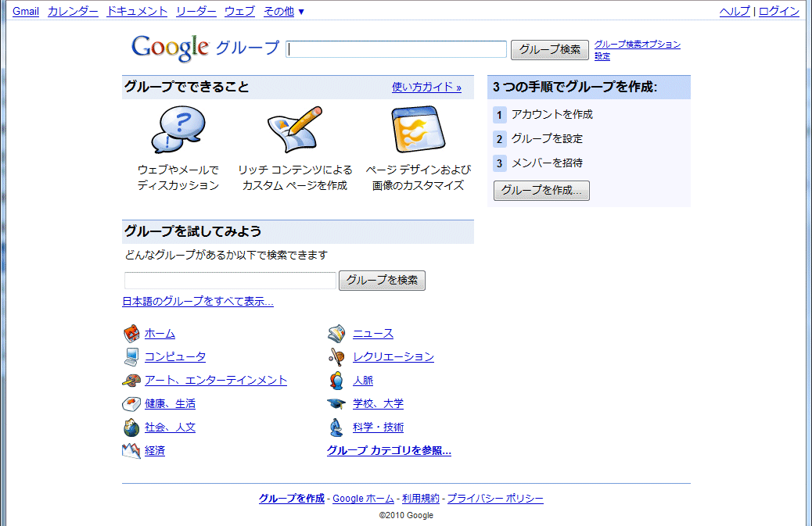Expand the その他 dropdown menu
The image size is (812, 526).
284,11
